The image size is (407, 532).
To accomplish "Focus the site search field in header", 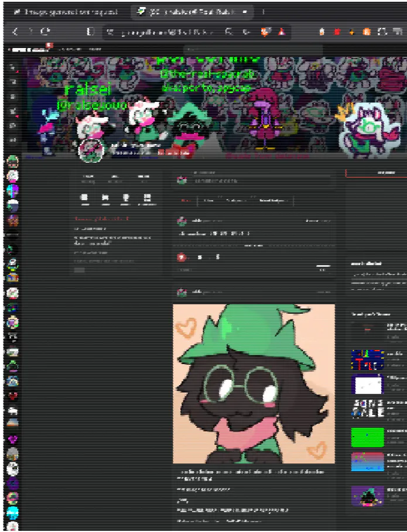I will [x=253, y=50].
